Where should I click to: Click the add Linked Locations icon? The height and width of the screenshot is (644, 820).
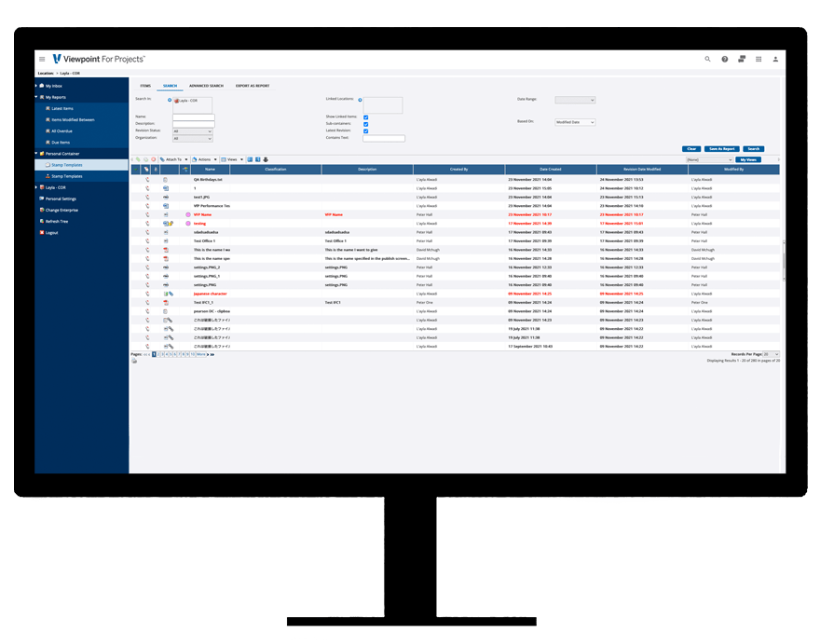tap(360, 100)
